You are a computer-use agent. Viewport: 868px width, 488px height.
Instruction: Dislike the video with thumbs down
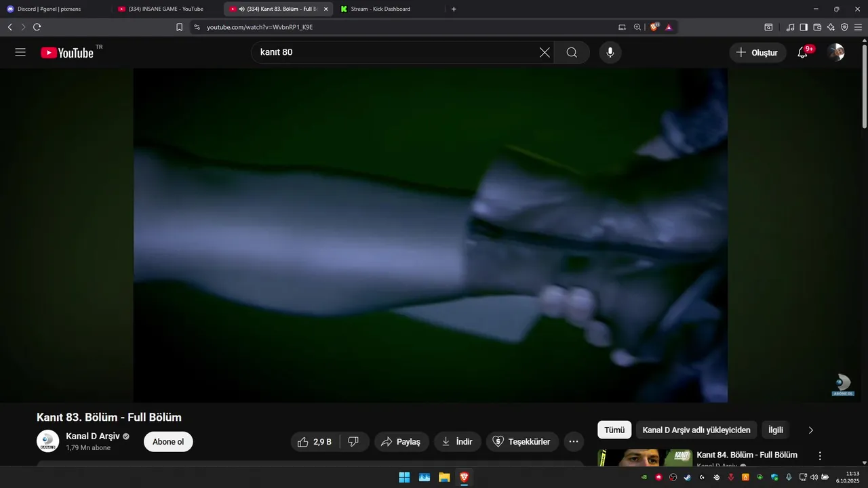[x=353, y=442]
